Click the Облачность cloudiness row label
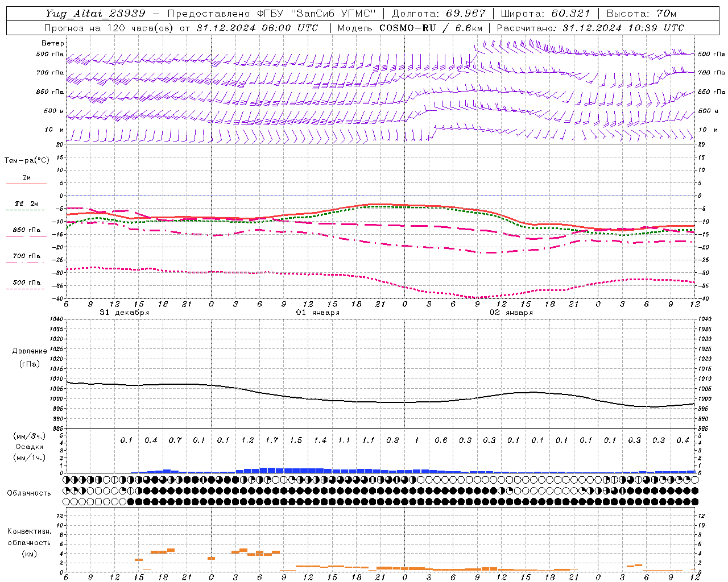The image size is (728, 582). (x=29, y=493)
